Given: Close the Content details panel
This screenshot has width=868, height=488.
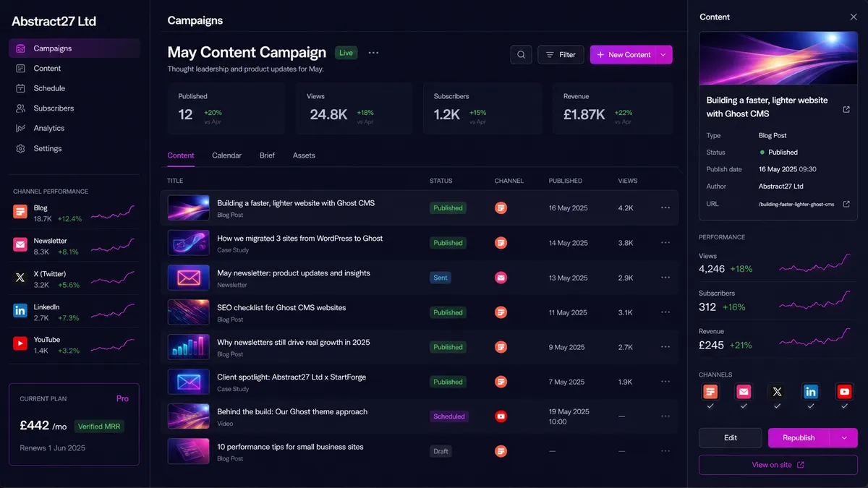Looking at the screenshot, I should [854, 17].
